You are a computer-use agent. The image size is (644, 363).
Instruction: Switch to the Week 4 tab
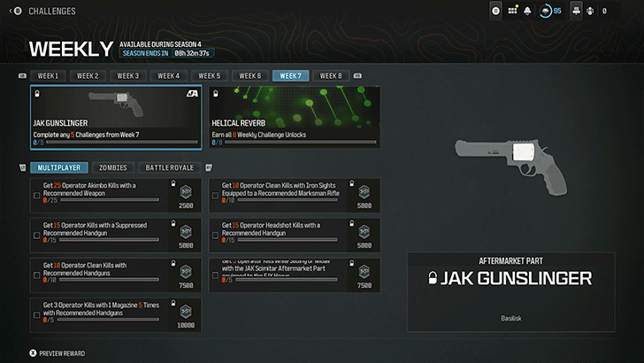click(x=168, y=75)
